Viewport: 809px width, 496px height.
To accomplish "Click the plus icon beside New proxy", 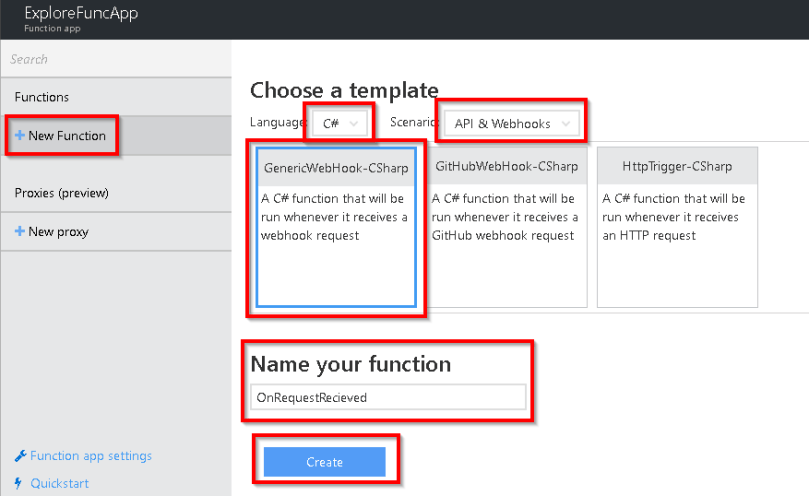I will point(20,231).
